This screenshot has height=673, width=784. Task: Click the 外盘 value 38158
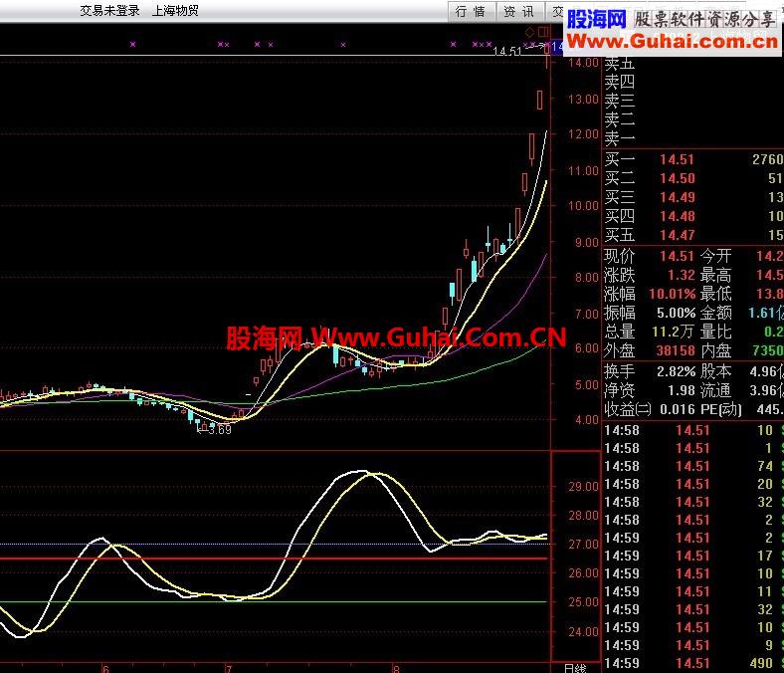click(x=676, y=350)
